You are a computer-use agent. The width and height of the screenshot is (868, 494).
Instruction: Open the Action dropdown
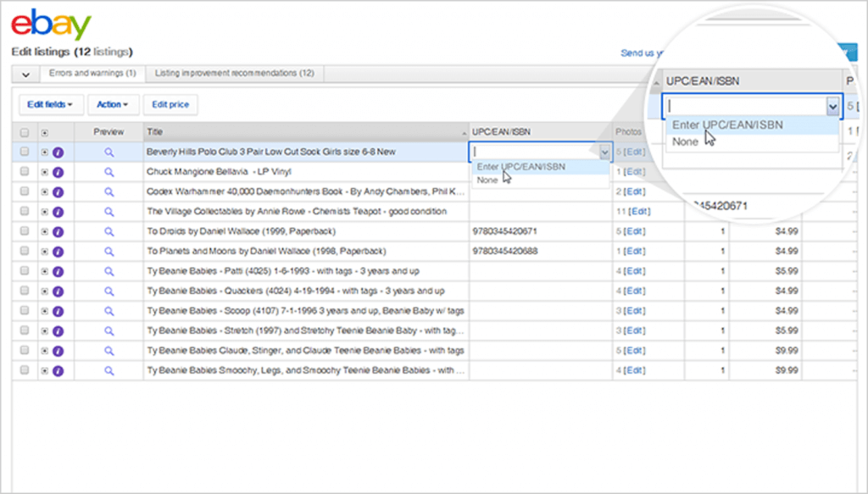(113, 104)
